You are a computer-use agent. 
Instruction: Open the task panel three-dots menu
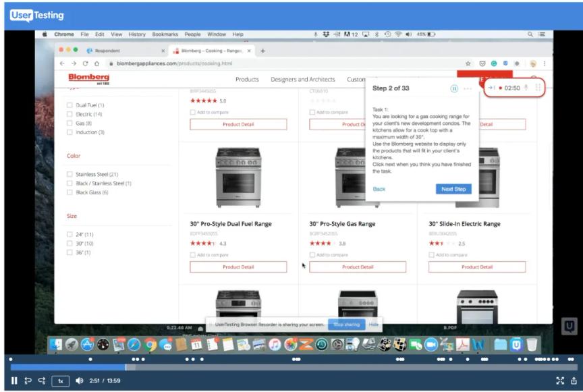[468, 88]
